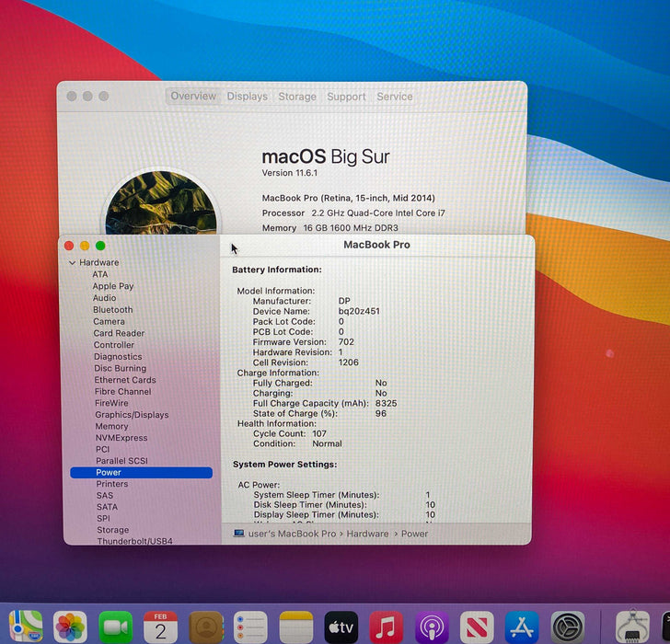Launch Contacts from the Dock
670x644 pixels.
[206, 627]
